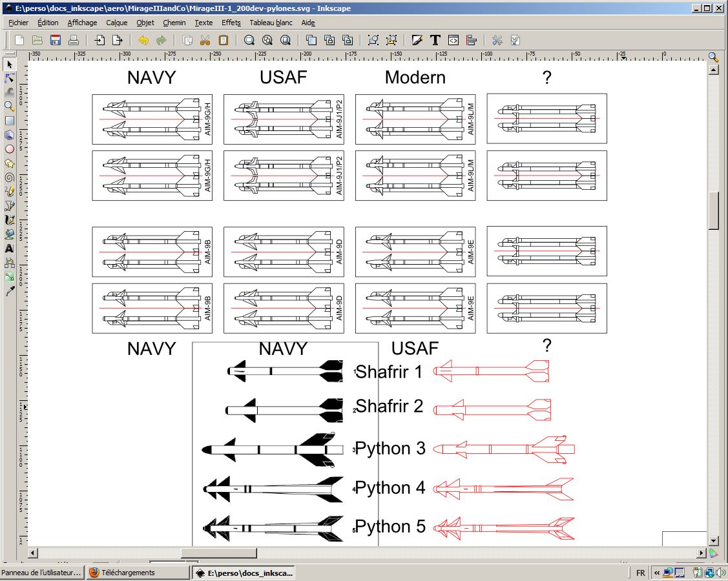
Task: Open the Calque menu
Action: point(117,23)
